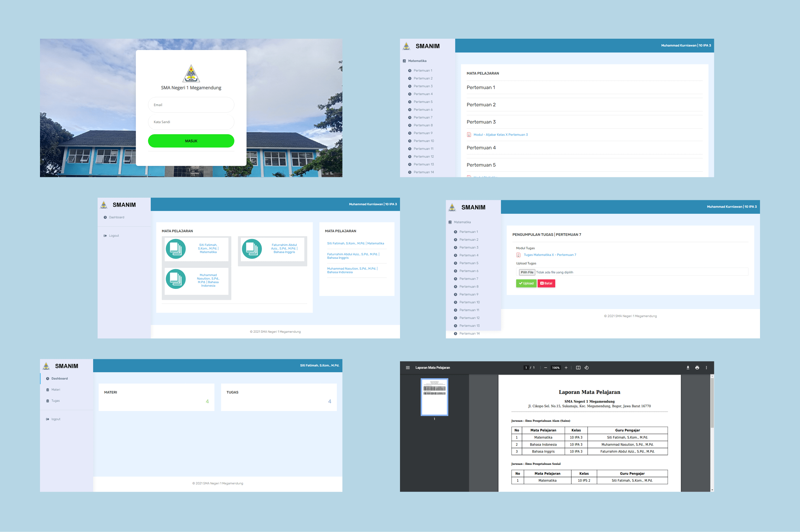
Task: Click the MATERI card showing count 4
Action: (x=156, y=397)
